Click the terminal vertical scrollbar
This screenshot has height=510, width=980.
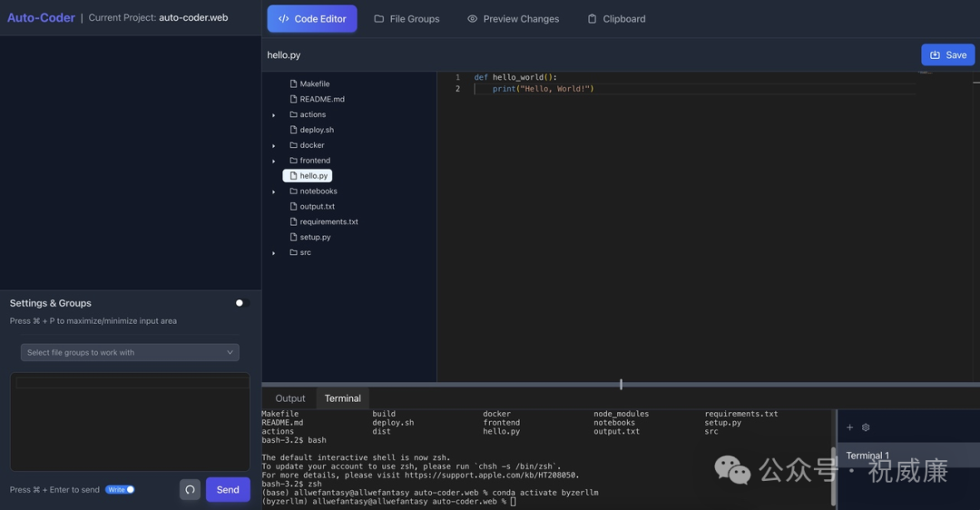tap(834, 475)
